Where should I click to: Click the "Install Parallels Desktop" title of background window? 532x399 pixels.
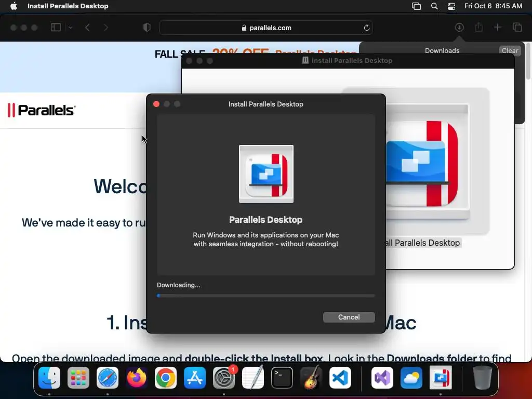(352, 60)
